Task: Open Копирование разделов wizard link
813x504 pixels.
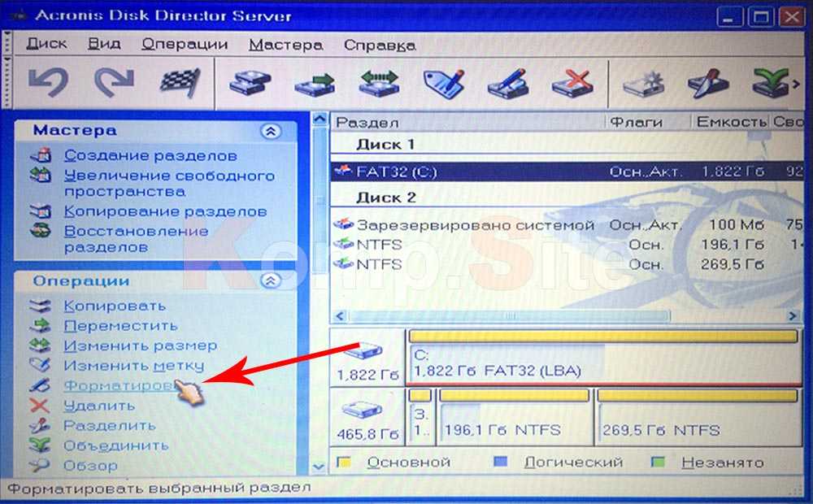Action: [x=165, y=211]
